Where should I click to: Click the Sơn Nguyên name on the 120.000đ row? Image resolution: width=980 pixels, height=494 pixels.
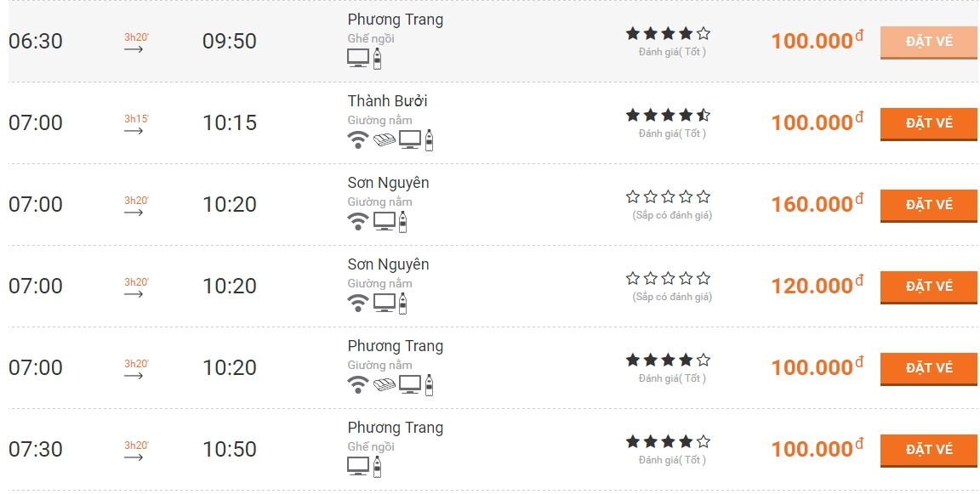(x=388, y=264)
